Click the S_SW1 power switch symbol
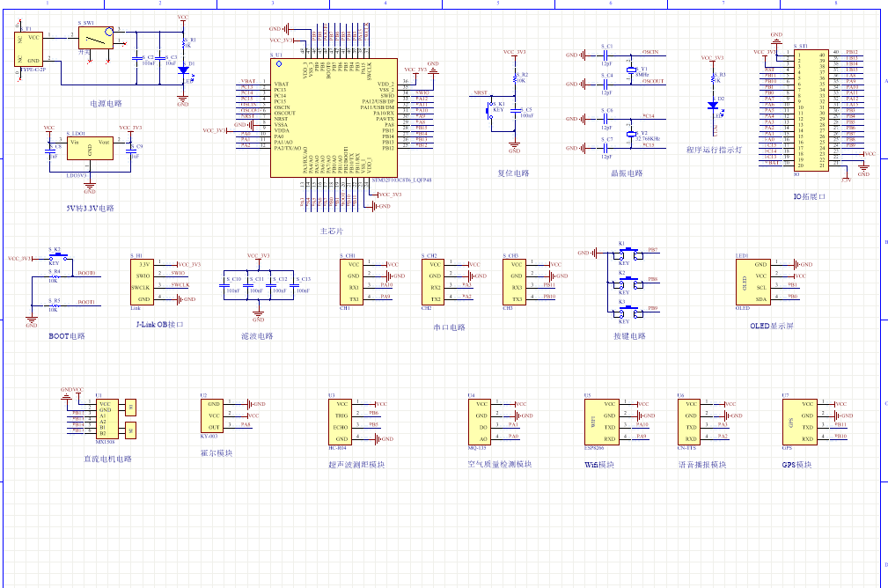888x588 pixels. pos(96,38)
